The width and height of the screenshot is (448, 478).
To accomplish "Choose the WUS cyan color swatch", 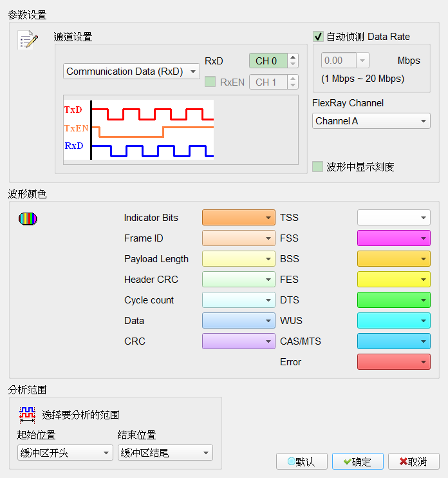I will [394, 320].
